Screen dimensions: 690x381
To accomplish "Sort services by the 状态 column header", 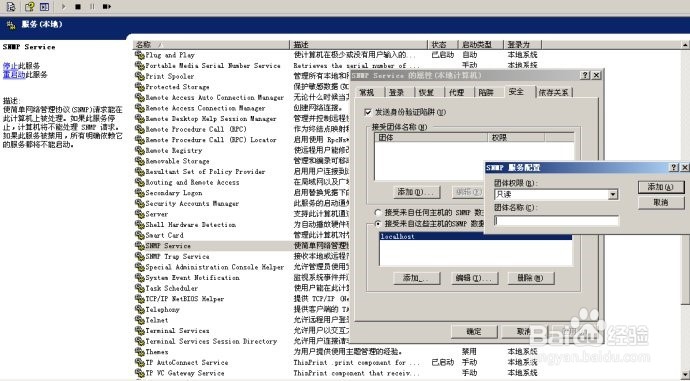I will click(443, 44).
